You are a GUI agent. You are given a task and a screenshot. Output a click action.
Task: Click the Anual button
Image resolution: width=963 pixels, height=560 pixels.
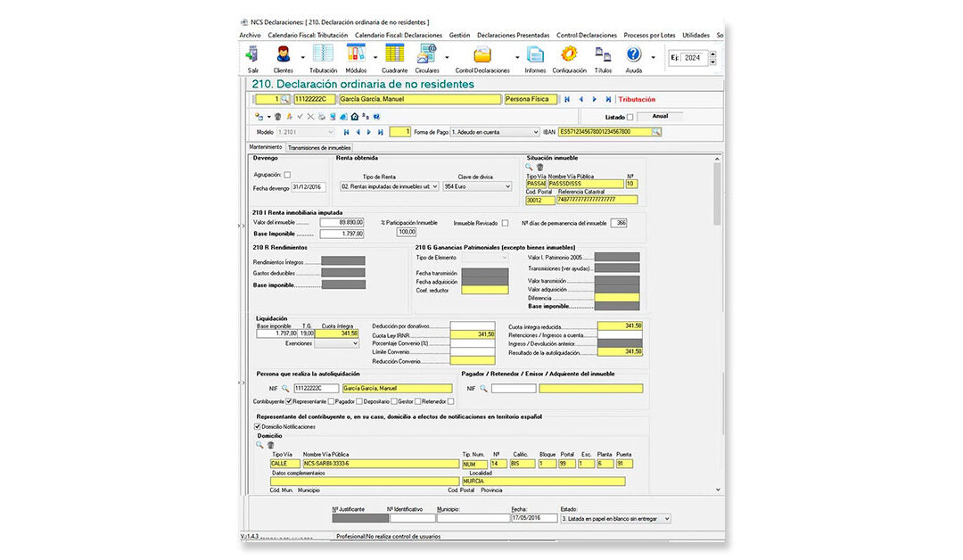660,116
